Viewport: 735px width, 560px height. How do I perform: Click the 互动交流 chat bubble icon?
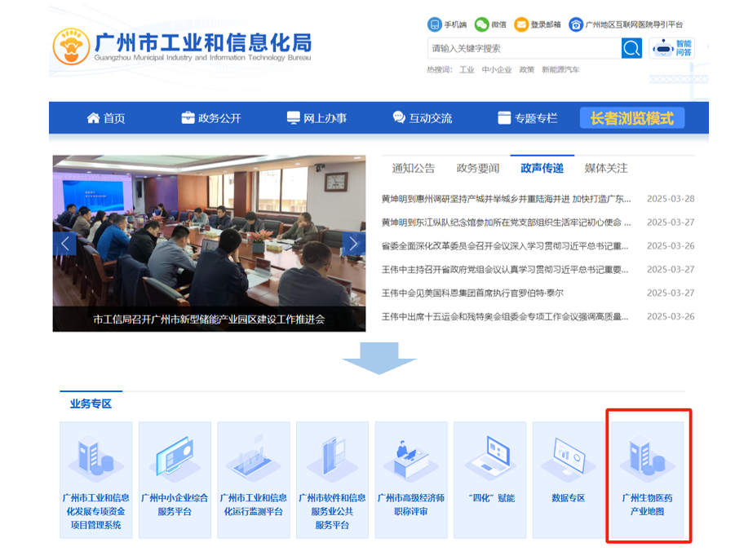(399, 117)
